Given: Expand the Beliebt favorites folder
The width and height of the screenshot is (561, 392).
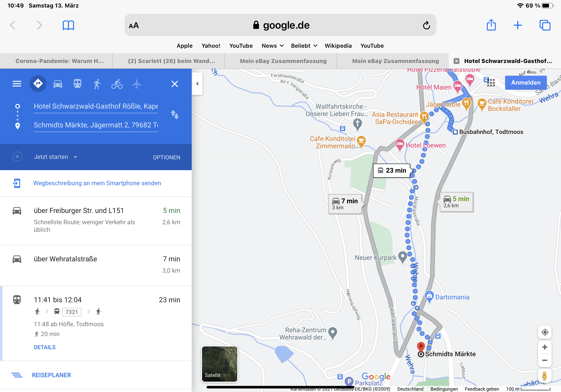Looking at the screenshot, I should (x=304, y=46).
